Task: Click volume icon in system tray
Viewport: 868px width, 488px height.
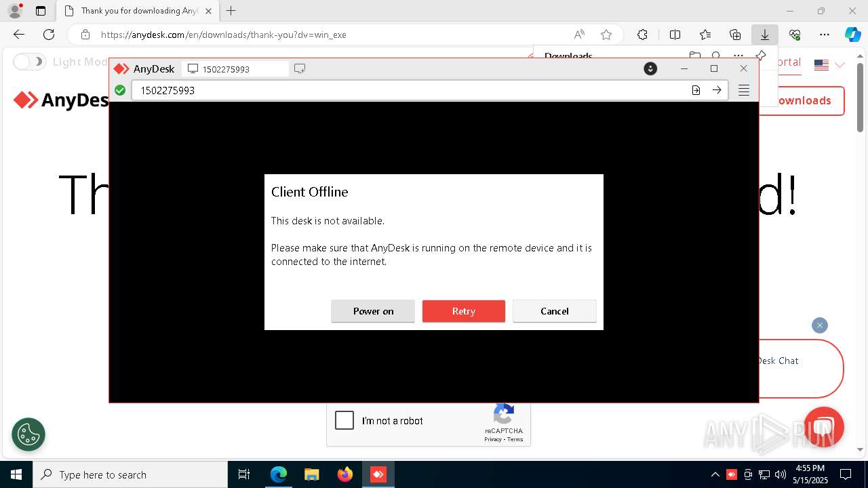Action: 781,474
